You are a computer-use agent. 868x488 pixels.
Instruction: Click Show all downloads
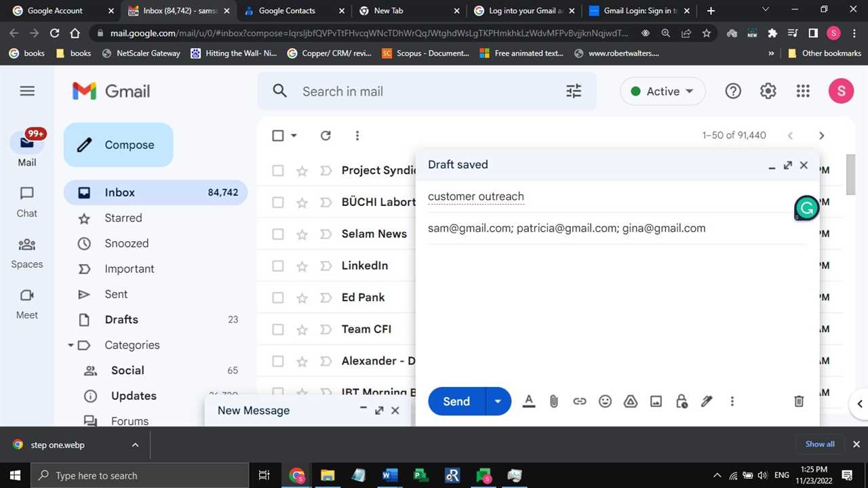point(820,445)
